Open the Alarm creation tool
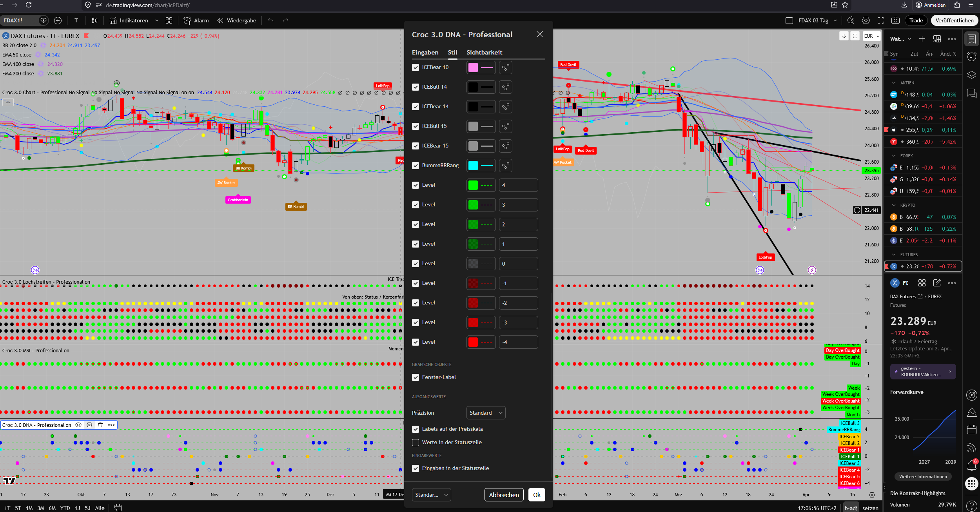980x512 pixels. point(196,20)
